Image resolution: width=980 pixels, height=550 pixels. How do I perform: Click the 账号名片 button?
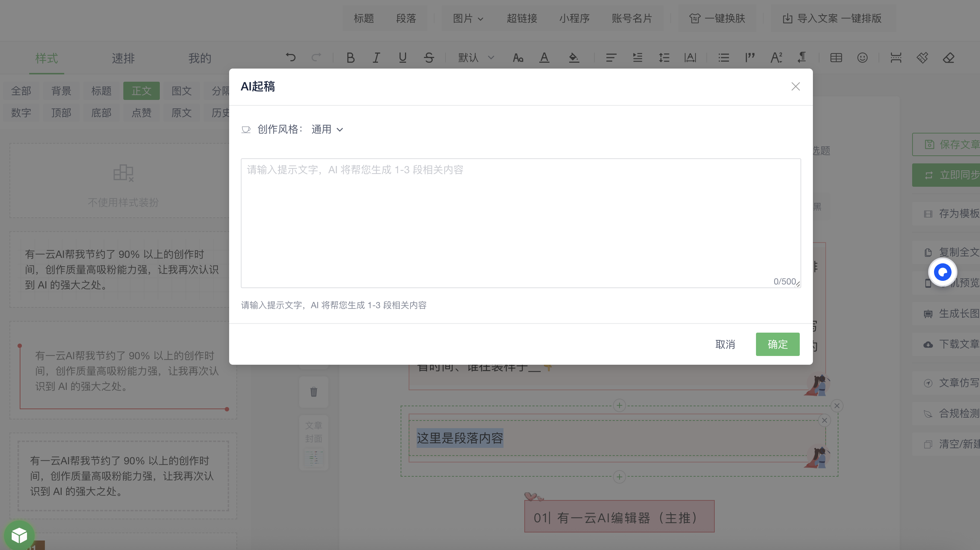tap(632, 18)
